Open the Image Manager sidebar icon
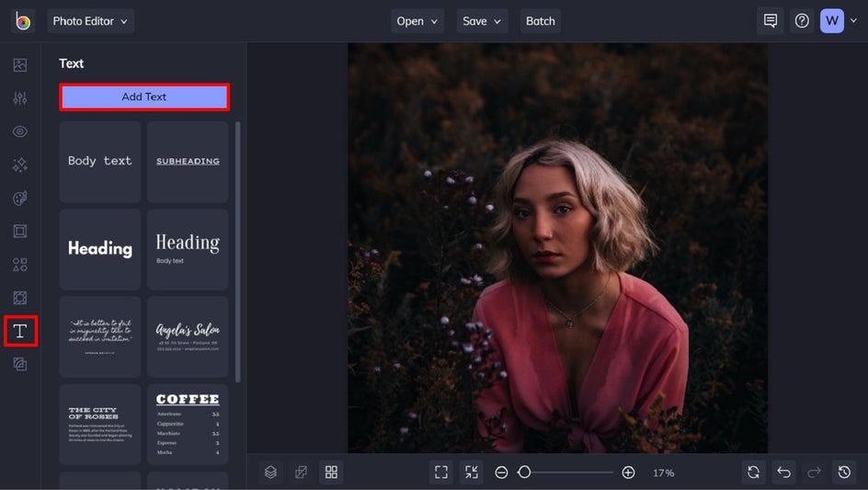This screenshot has width=868, height=490. 20,64
